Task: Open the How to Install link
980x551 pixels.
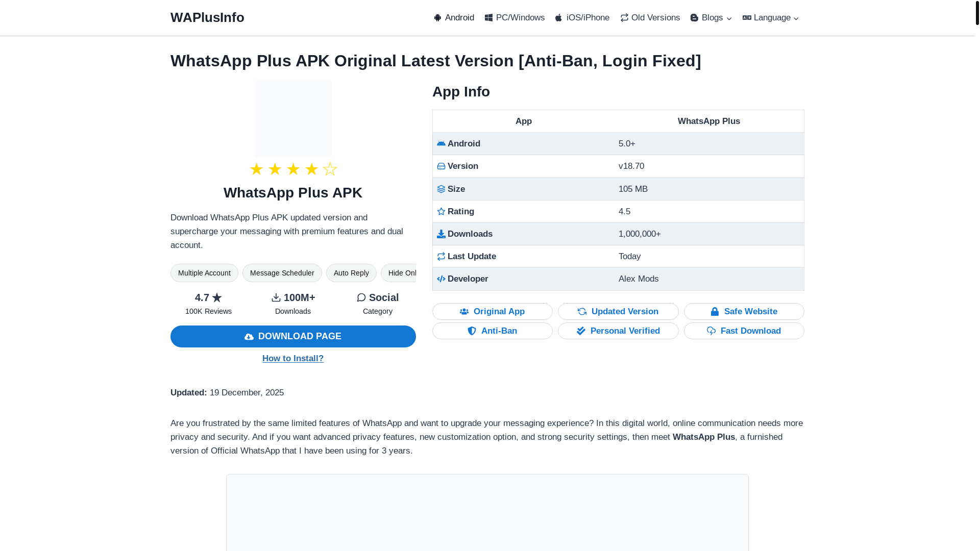Action: click(293, 358)
